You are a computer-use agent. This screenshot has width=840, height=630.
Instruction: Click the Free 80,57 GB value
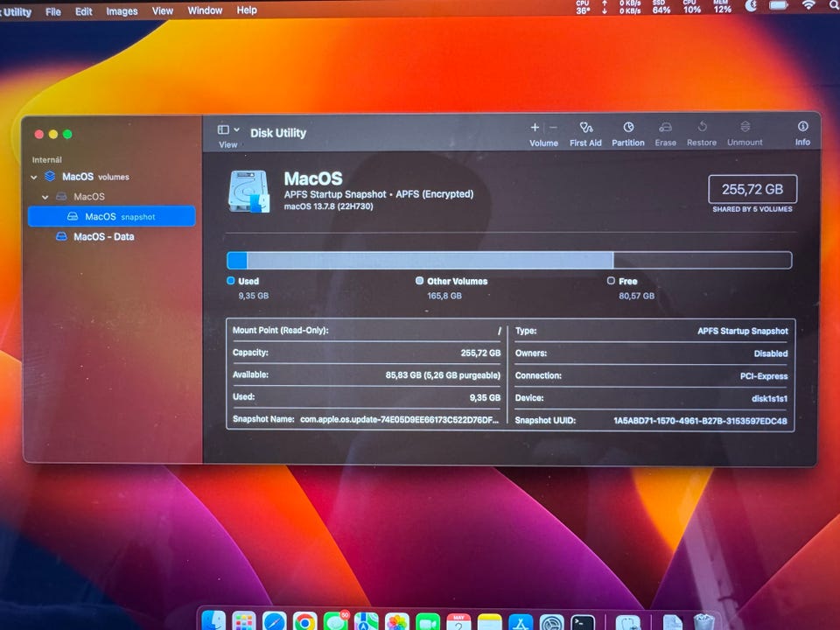point(636,296)
